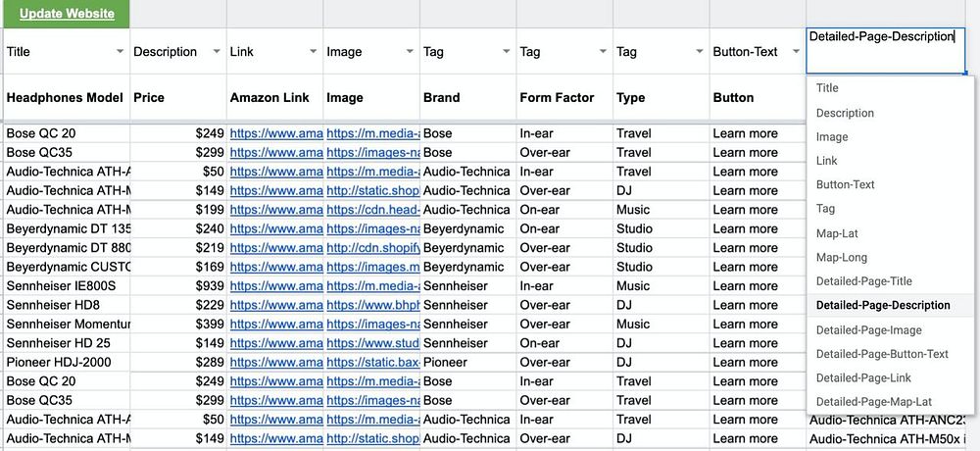Image resolution: width=980 pixels, height=451 pixels.
Task: Click the Update Website button
Action: [x=66, y=14]
